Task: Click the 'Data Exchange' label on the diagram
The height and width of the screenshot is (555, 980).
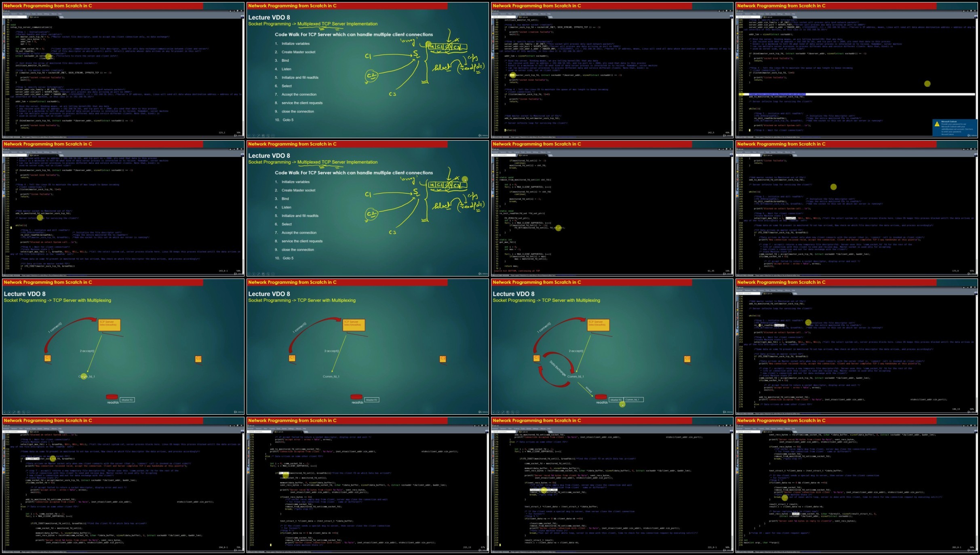Action: pos(558,369)
